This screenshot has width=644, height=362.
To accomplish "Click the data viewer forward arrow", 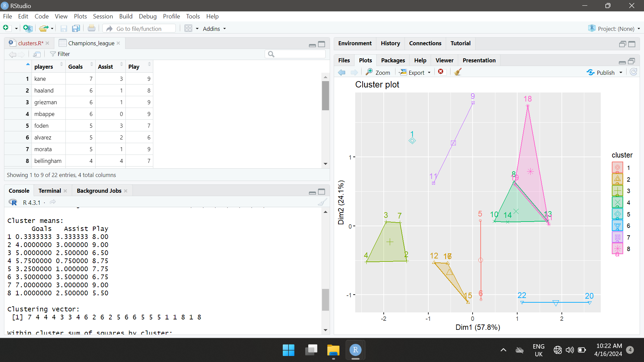I will pos(21,54).
